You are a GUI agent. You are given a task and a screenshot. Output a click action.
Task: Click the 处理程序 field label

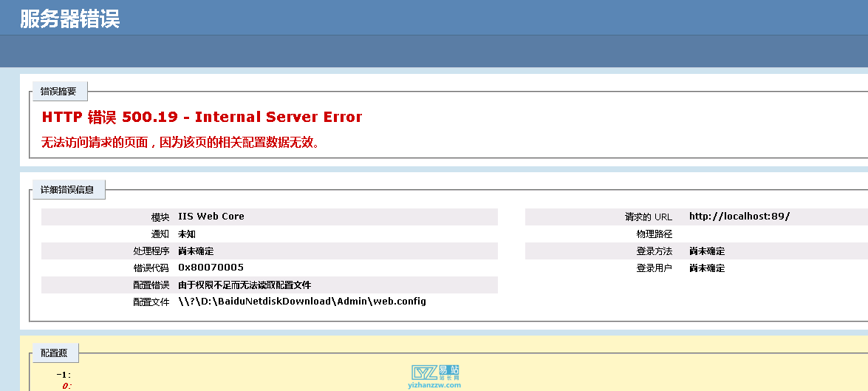(x=151, y=251)
